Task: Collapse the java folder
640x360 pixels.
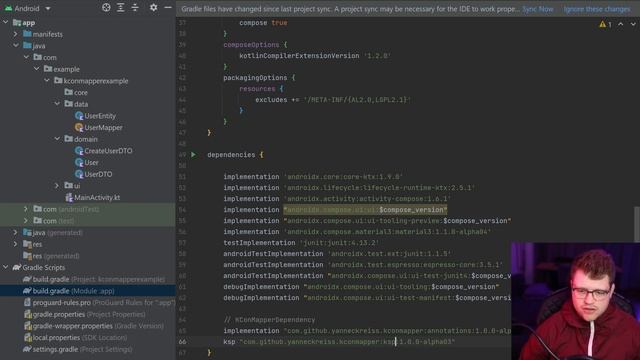Action: pos(16,46)
